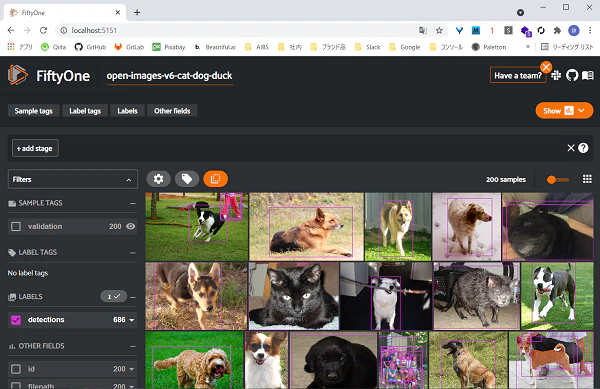Reload the browser page

point(43,30)
